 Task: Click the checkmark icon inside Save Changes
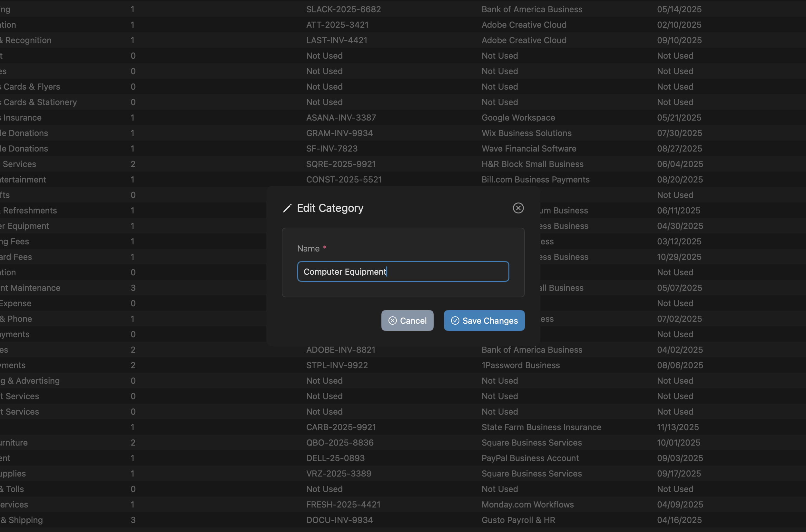click(455, 320)
